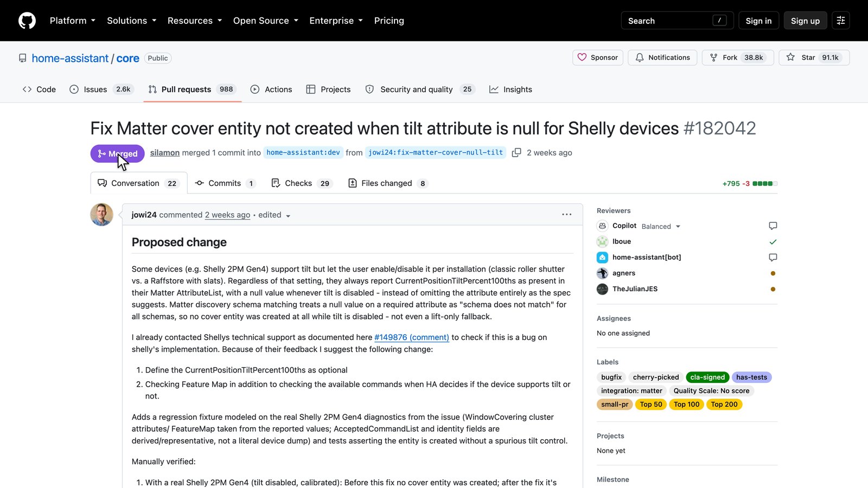This screenshot has height=488, width=868.
Task: Open the Copilot Balanced dropdown
Action: (661, 227)
